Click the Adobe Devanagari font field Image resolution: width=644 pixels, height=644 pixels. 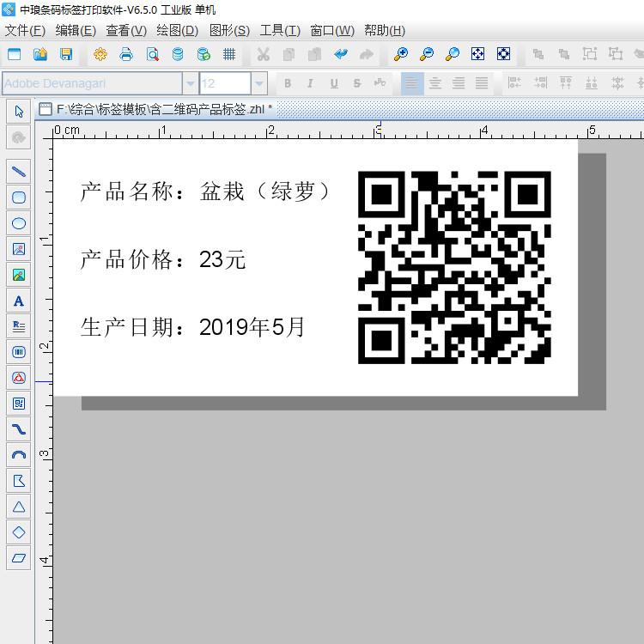(x=92, y=84)
